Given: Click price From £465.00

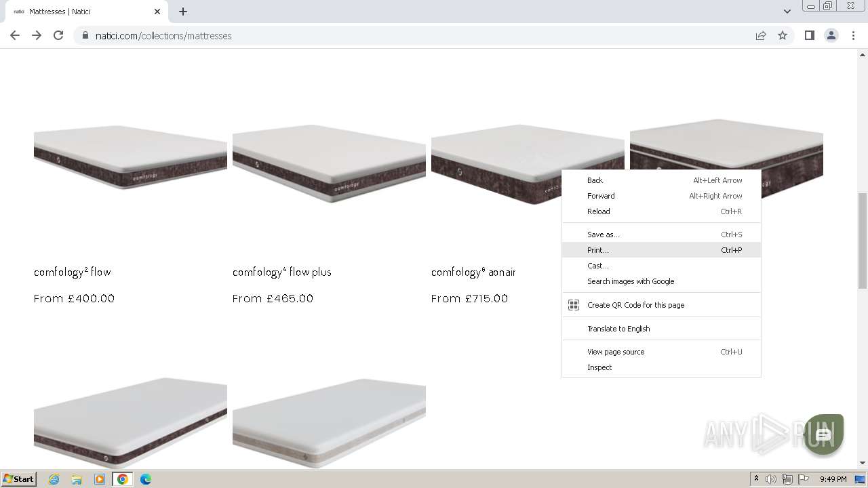Looking at the screenshot, I should [273, 298].
